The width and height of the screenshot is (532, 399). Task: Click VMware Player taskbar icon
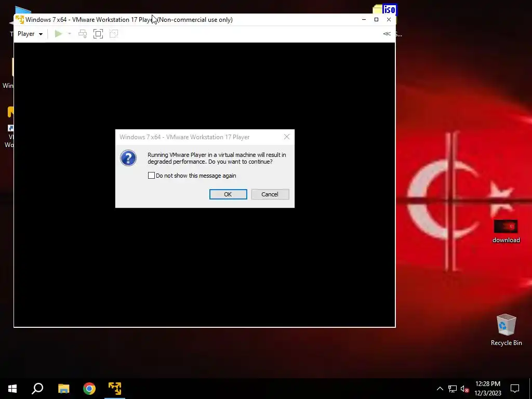(x=115, y=389)
